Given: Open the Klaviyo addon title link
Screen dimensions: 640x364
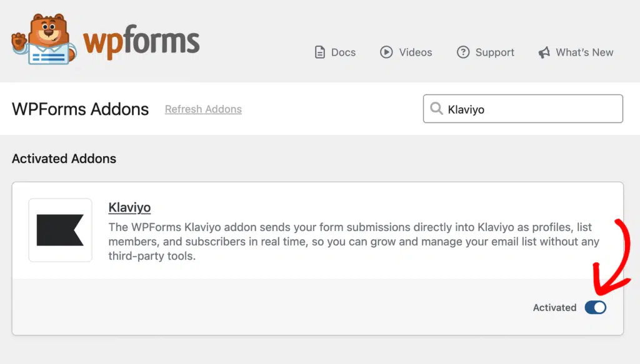Looking at the screenshot, I should [129, 207].
